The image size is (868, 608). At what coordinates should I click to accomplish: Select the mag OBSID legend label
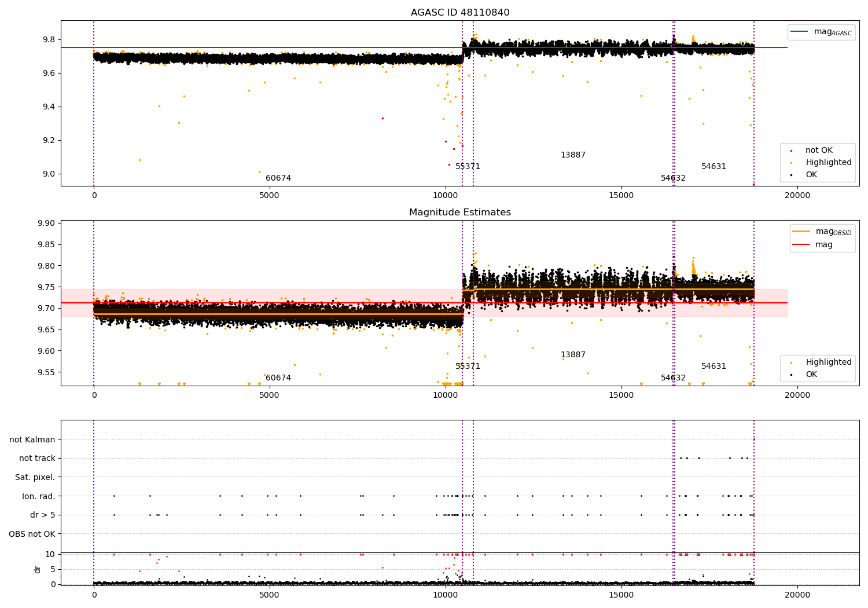[x=833, y=232]
